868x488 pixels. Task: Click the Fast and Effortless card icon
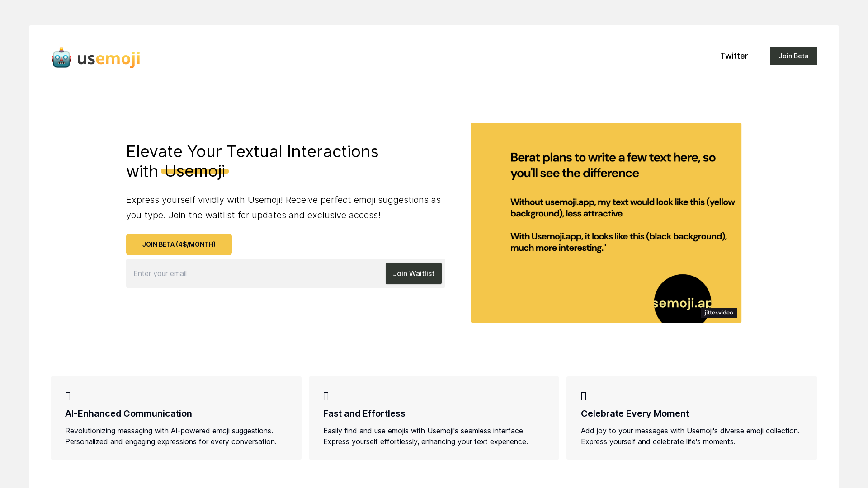(x=326, y=396)
